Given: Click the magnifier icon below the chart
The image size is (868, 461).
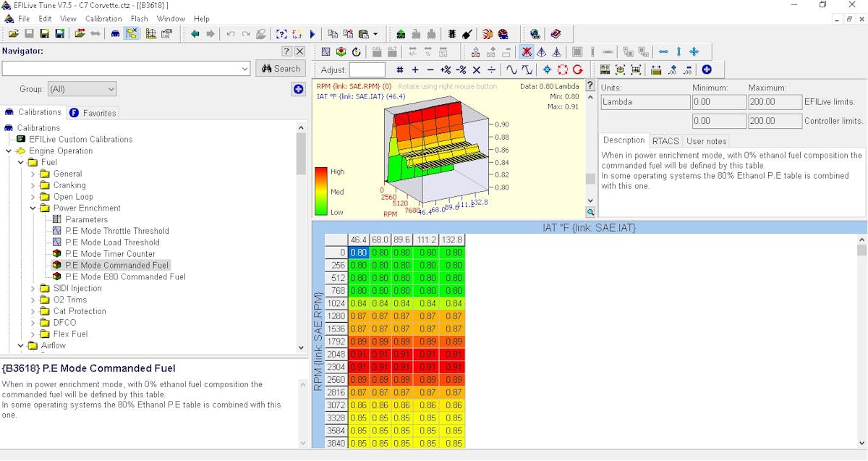Looking at the screenshot, I should point(591,212).
